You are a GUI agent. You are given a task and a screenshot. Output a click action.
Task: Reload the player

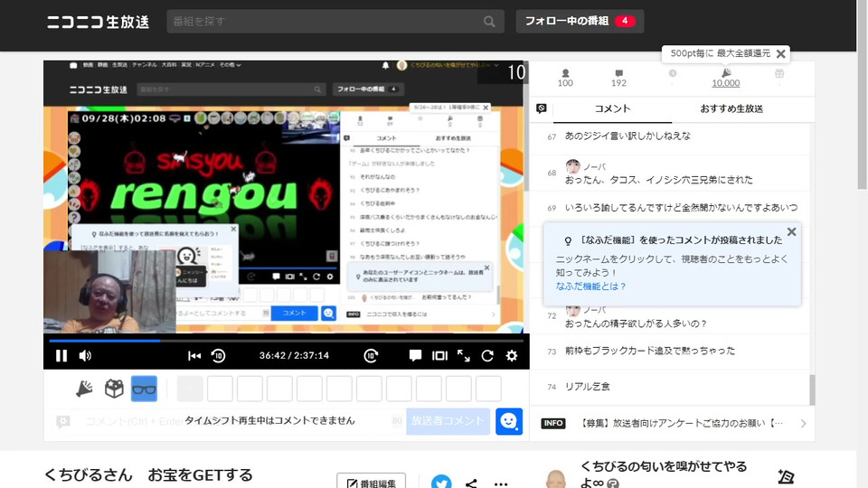pyautogui.click(x=487, y=356)
